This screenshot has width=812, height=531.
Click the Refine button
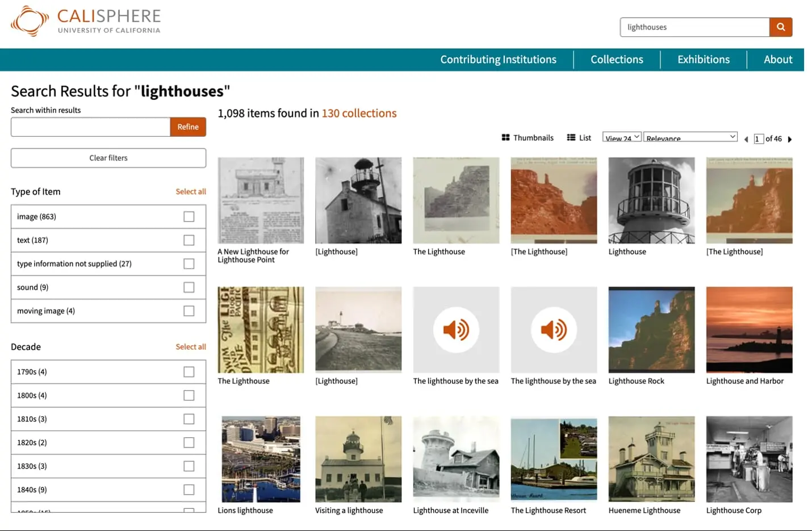pyautogui.click(x=188, y=127)
